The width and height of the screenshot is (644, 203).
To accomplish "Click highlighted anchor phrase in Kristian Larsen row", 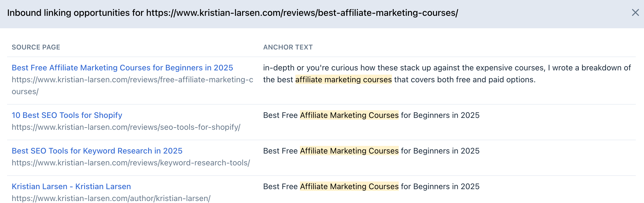I will point(349,187).
